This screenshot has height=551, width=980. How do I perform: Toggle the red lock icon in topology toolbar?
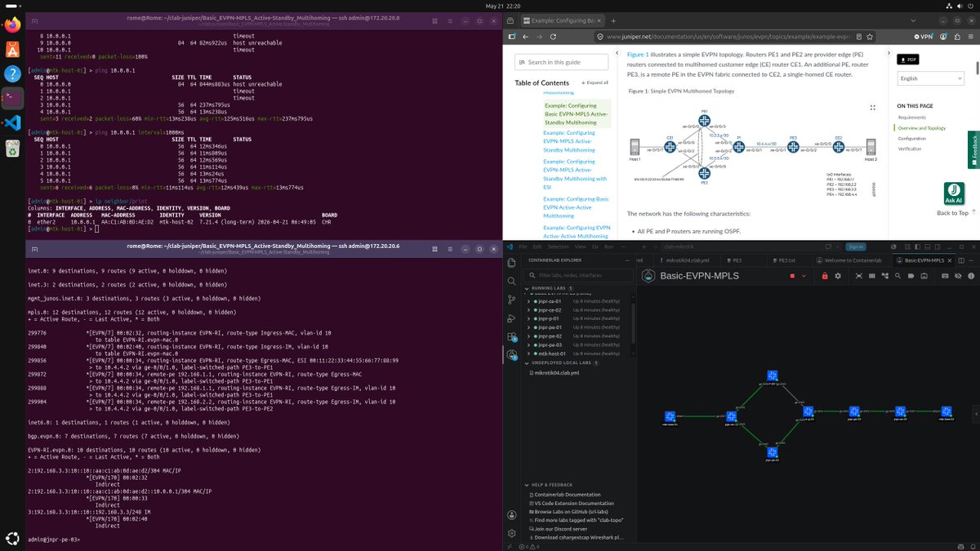coord(825,276)
